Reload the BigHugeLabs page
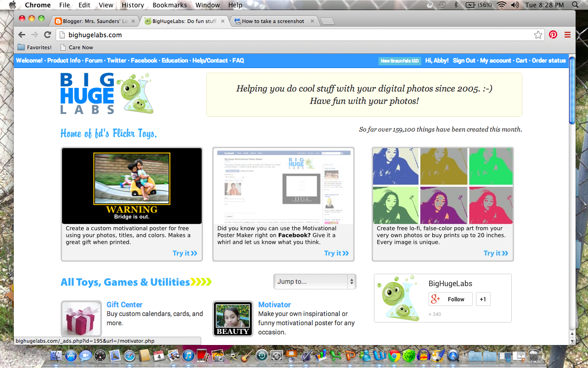Viewport: 588px width, 368px height. (47, 35)
